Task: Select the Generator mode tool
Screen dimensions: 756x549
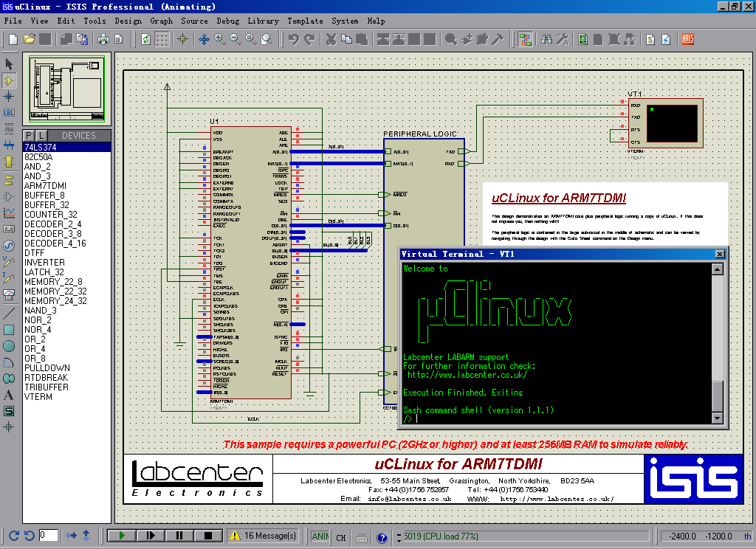Action: point(9,245)
